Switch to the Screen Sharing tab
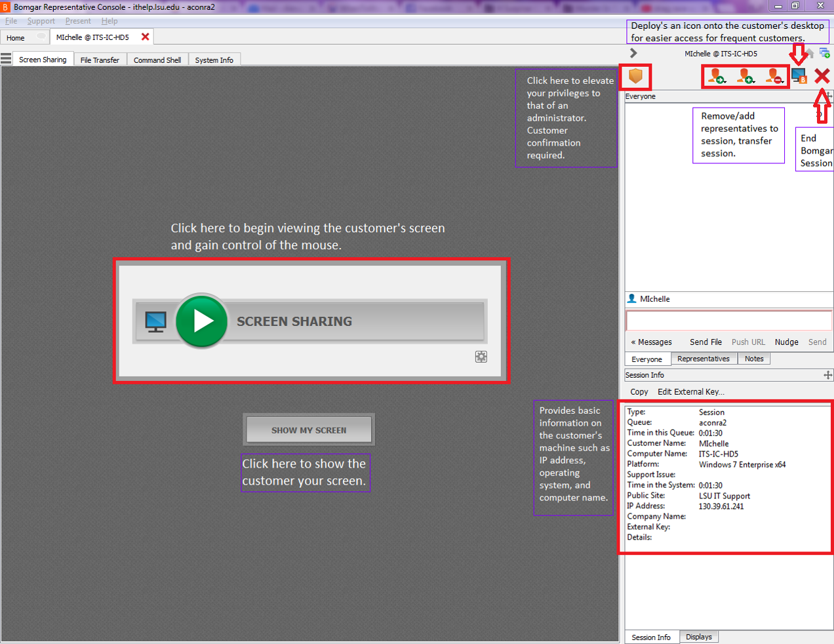The width and height of the screenshot is (834, 644). (x=43, y=60)
